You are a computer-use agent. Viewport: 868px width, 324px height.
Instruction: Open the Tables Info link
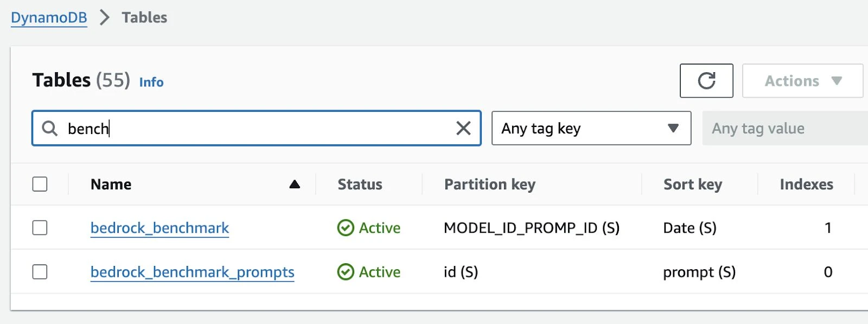click(x=151, y=82)
